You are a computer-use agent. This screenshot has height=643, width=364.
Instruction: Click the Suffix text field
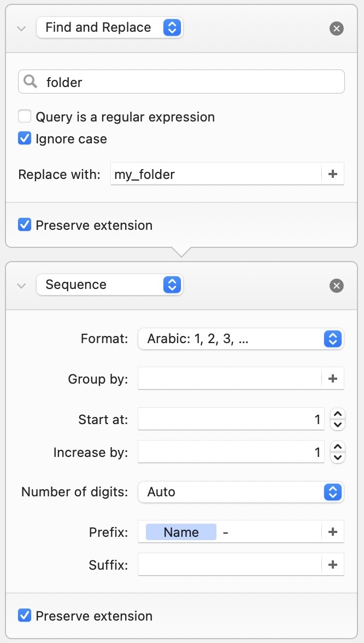(x=230, y=564)
